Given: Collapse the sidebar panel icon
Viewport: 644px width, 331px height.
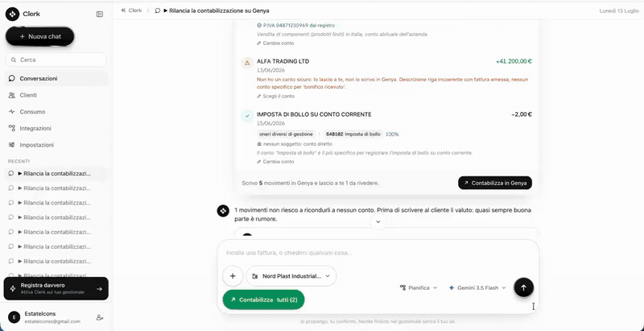Looking at the screenshot, I should [99, 14].
